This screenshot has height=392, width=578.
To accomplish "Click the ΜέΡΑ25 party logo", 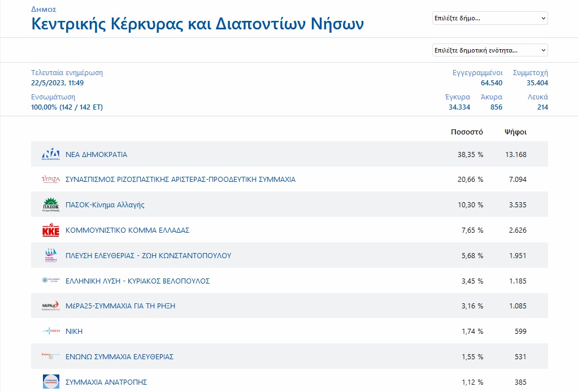I will tap(51, 306).
